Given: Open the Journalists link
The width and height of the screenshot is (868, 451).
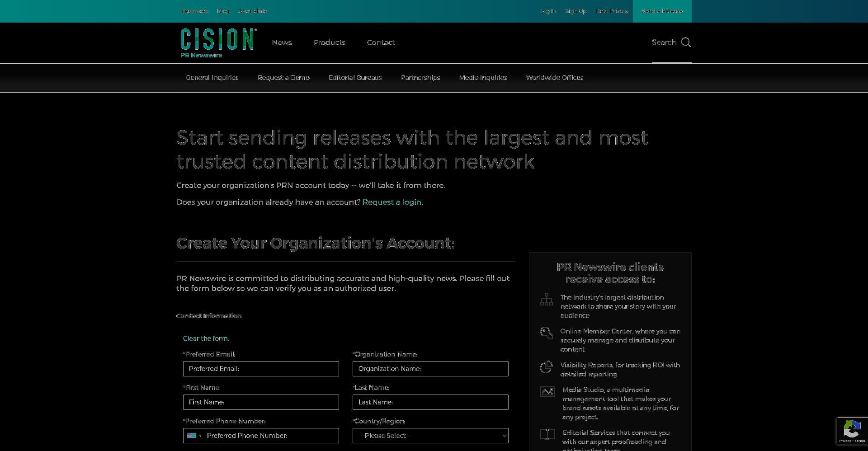Looking at the screenshot, I should [x=252, y=11].
